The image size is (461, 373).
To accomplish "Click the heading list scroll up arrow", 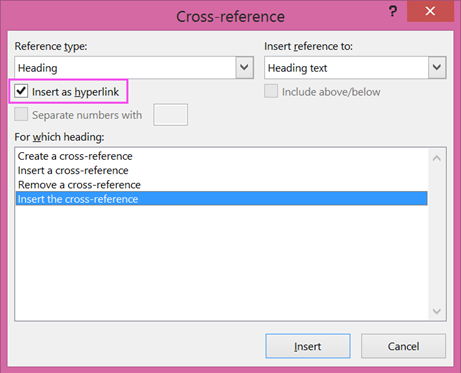I will tap(437, 158).
